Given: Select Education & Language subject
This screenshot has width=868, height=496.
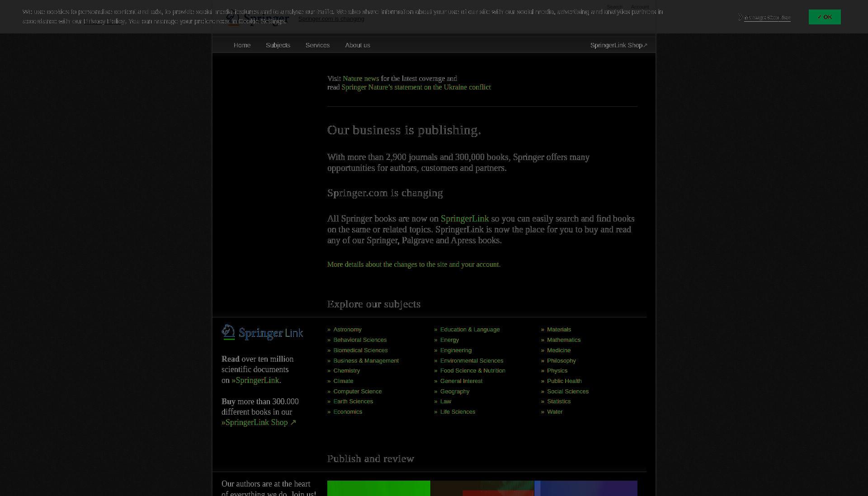Looking at the screenshot, I should 470,330.
